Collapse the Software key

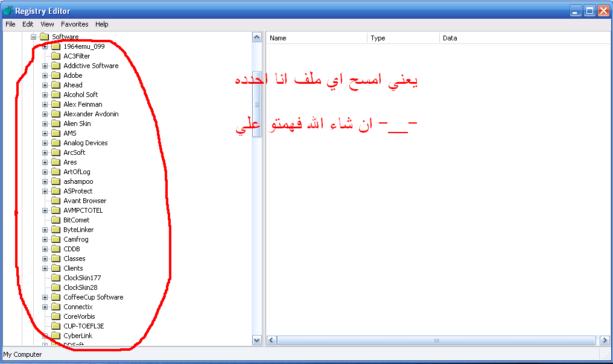click(x=34, y=37)
